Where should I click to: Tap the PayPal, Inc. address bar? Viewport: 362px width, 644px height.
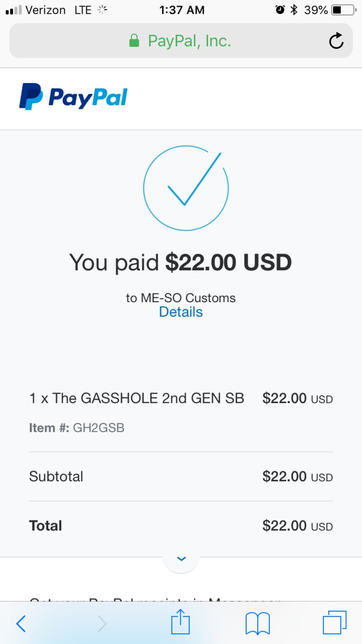tap(181, 41)
